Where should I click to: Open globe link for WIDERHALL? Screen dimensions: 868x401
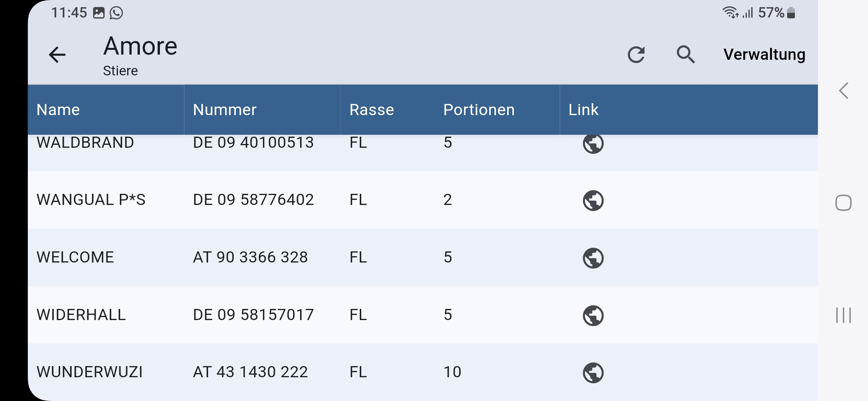pyautogui.click(x=593, y=316)
